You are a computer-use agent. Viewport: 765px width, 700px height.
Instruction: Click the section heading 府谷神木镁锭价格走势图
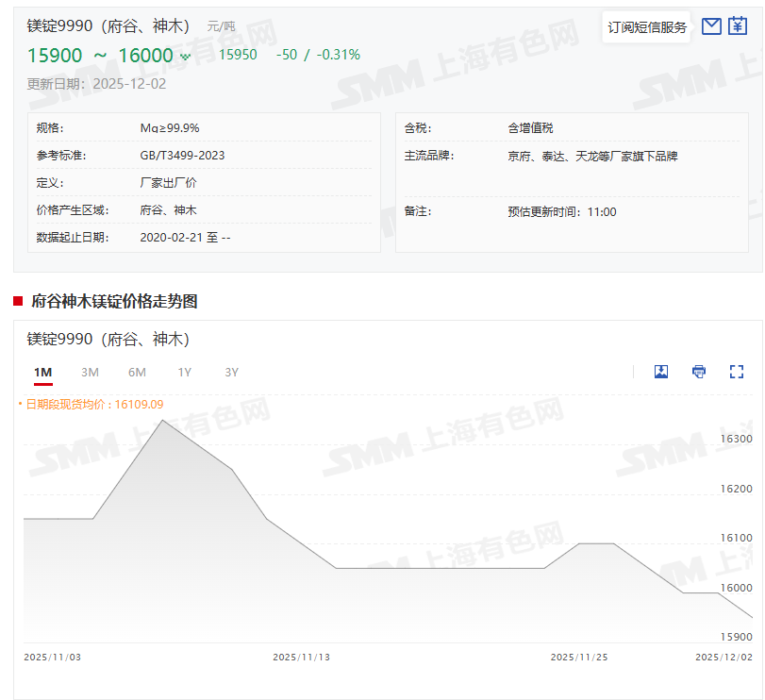(114, 302)
